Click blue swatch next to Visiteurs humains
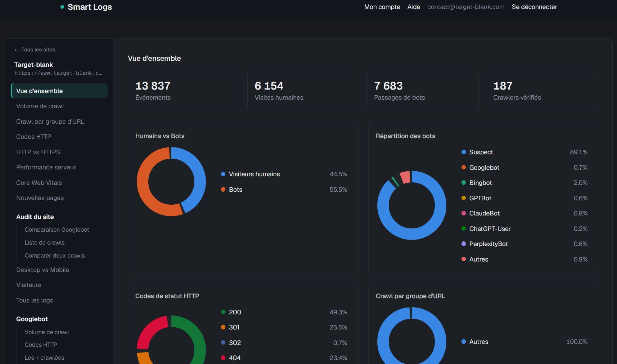The height and width of the screenshot is (364, 617). click(x=223, y=174)
